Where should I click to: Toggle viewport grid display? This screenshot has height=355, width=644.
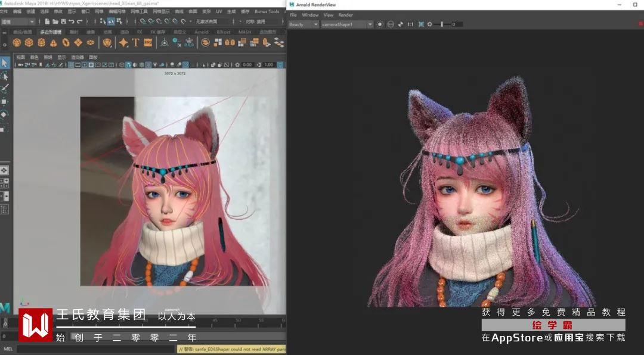click(71, 64)
